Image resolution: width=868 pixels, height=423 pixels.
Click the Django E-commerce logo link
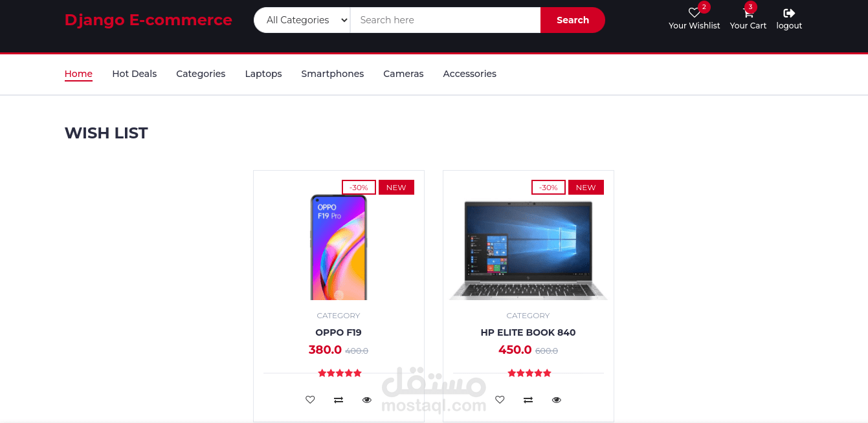click(148, 20)
